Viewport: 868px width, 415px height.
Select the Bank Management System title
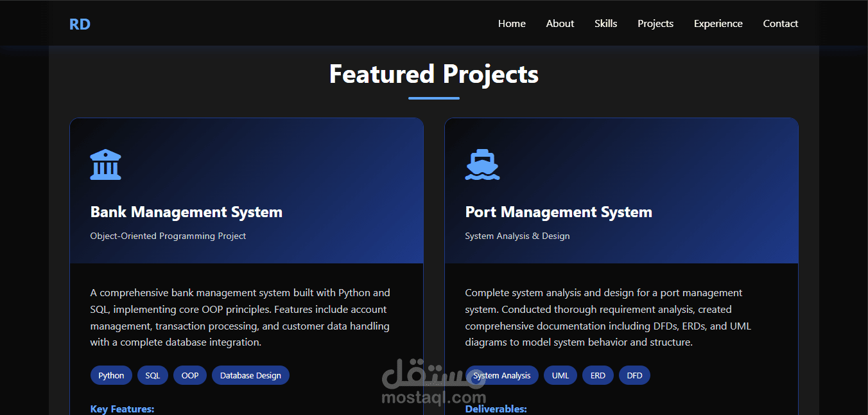(x=186, y=212)
